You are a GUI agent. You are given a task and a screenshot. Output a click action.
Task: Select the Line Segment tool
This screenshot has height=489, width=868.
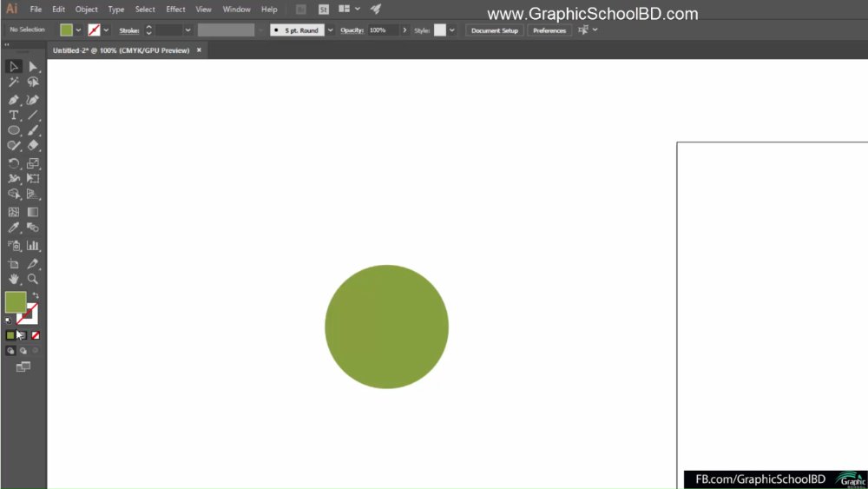(x=33, y=116)
